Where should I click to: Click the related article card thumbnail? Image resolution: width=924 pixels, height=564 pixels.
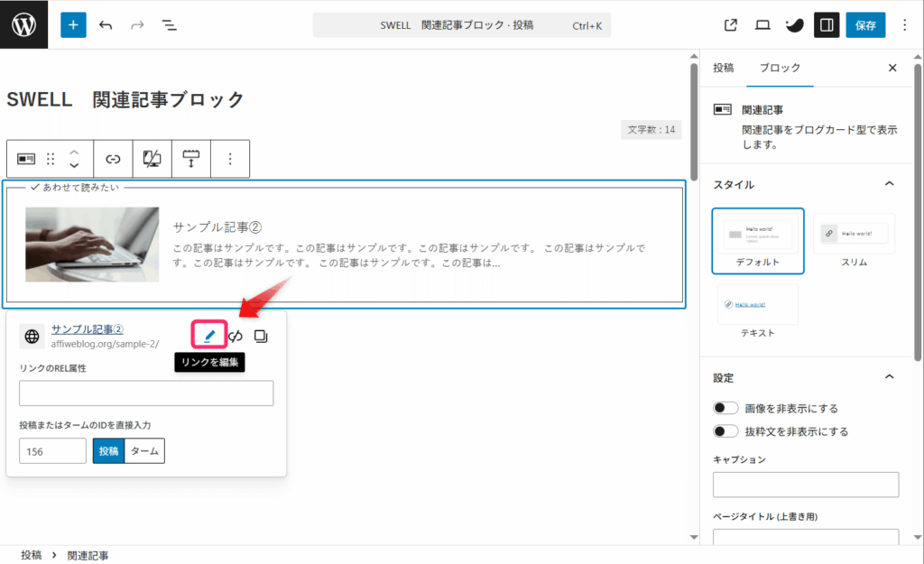pyautogui.click(x=92, y=244)
